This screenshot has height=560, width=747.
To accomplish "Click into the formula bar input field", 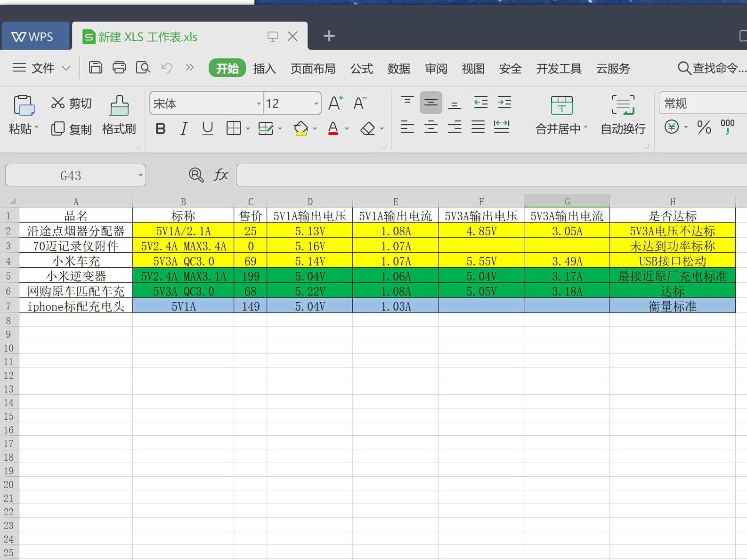I will [x=490, y=175].
